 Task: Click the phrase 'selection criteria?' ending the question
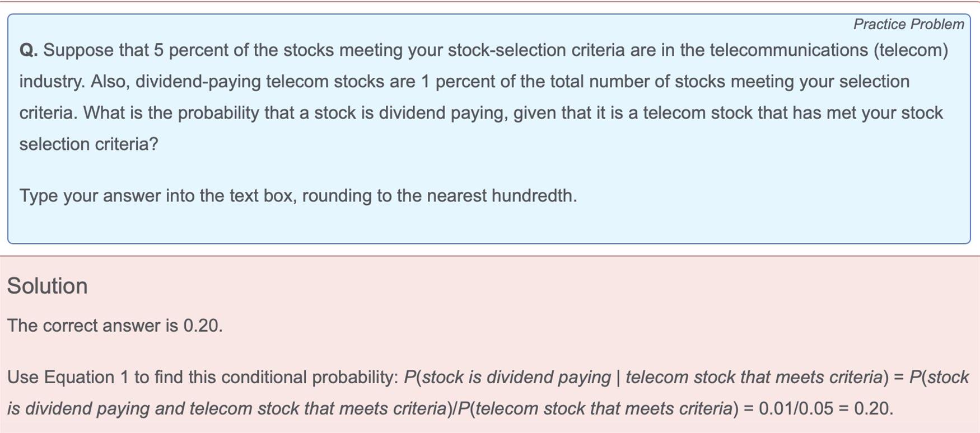89,144
